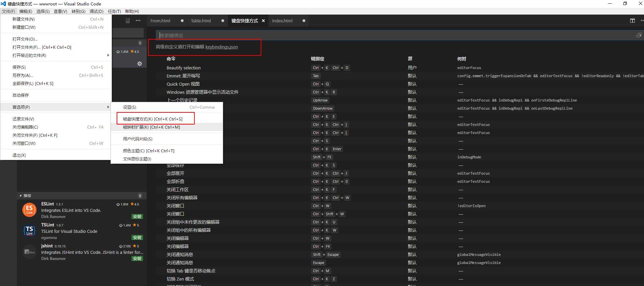
Task: Click the extension manage gear icon
Action: pyautogui.click(x=140, y=64)
